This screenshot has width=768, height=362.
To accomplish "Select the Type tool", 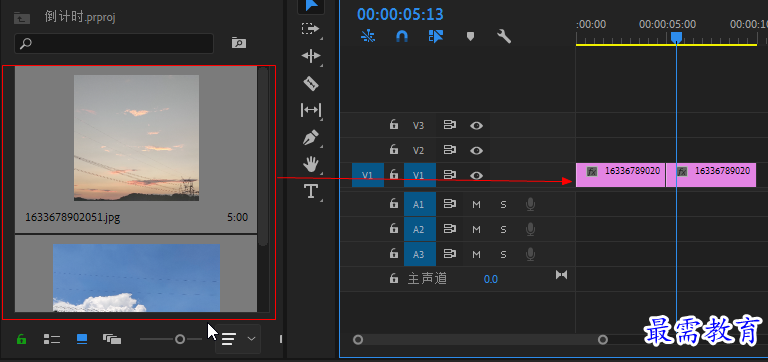I will [311, 191].
